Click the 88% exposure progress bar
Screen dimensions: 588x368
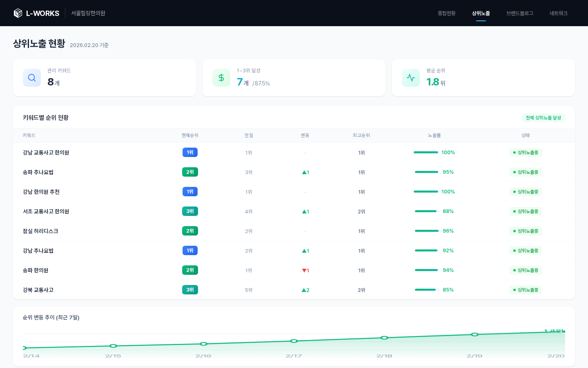(426, 211)
